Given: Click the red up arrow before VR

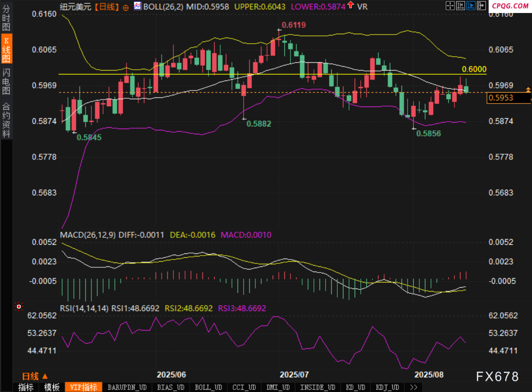Looking at the screenshot, I should [x=350, y=6].
